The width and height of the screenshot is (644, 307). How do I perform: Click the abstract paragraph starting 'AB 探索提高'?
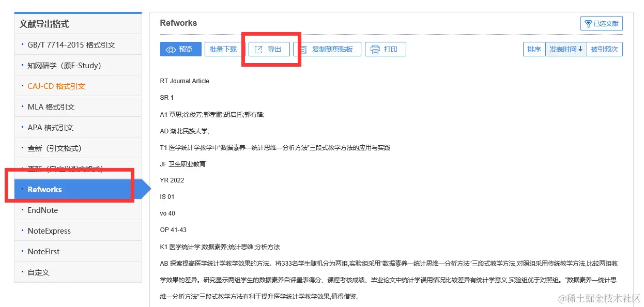[x=390, y=280]
